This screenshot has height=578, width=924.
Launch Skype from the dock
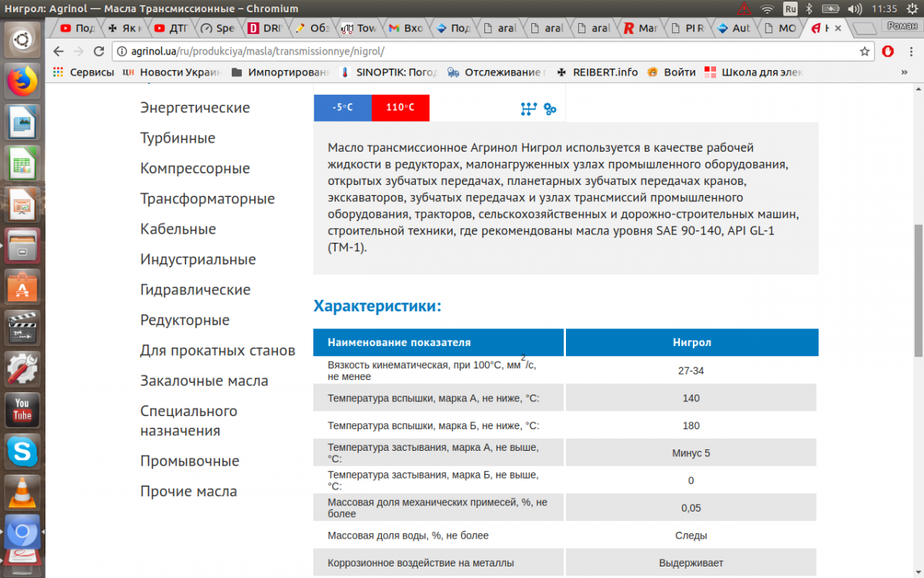(22, 452)
